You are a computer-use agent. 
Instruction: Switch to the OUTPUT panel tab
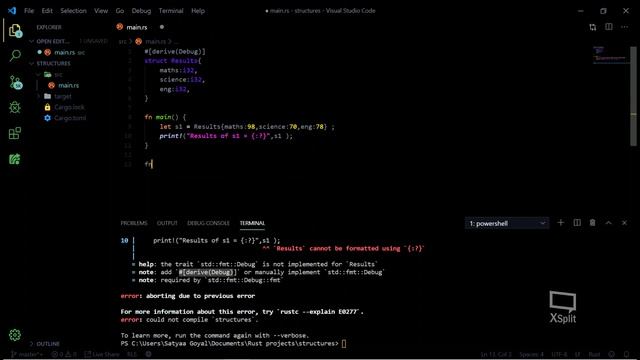(167, 223)
